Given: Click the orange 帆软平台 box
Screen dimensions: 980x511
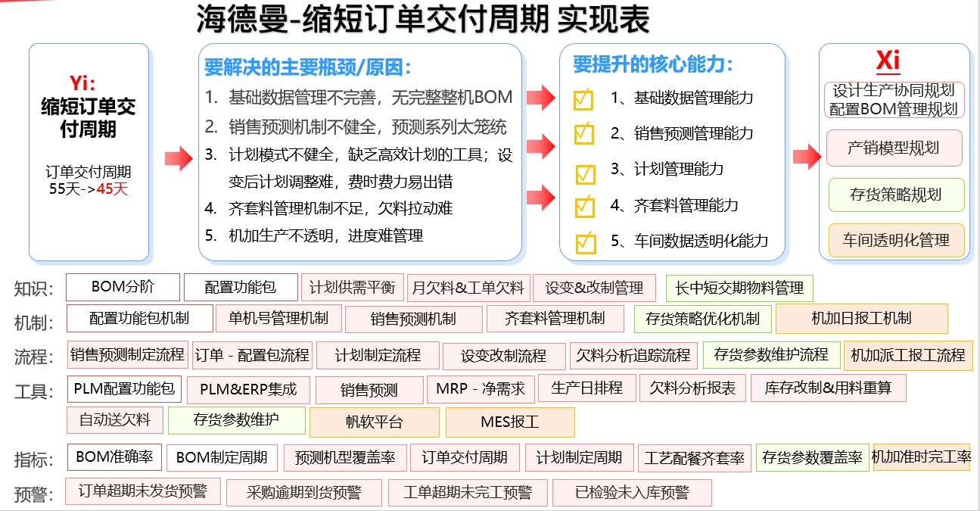Looking at the screenshot, I should (375, 422).
